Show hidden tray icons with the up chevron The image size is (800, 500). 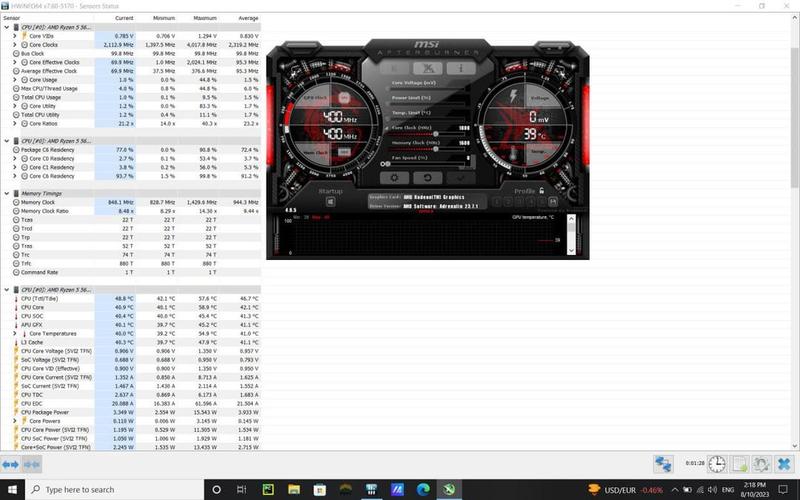tap(674, 490)
